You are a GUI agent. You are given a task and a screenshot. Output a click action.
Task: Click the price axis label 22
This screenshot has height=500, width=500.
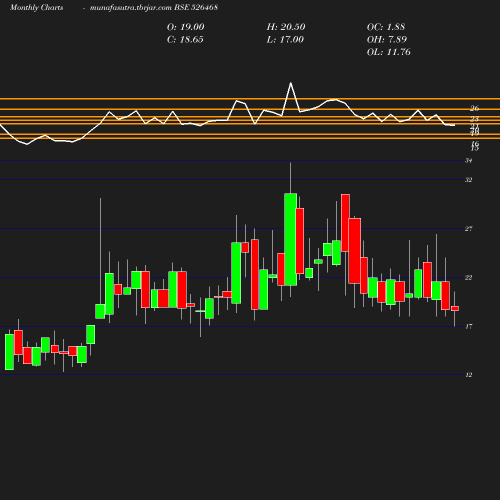point(469,278)
